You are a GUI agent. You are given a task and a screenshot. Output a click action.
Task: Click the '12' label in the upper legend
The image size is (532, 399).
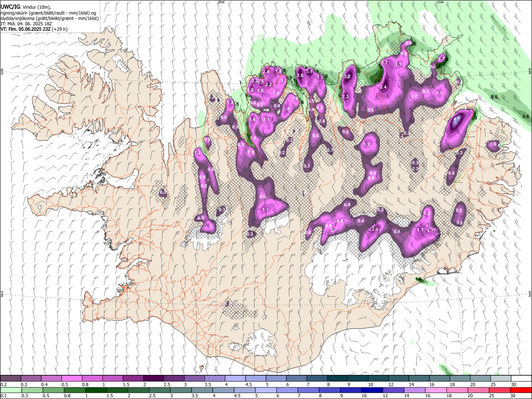(x=391, y=384)
